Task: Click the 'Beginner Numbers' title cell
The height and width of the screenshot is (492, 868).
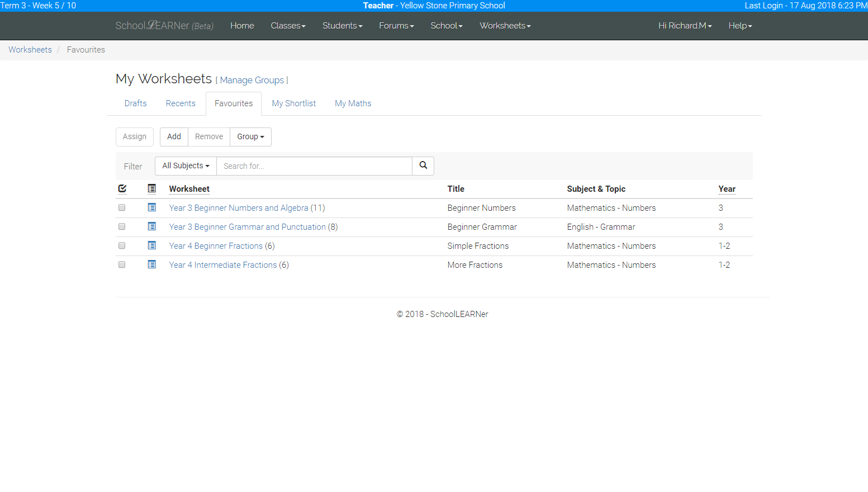Action: [x=482, y=208]
